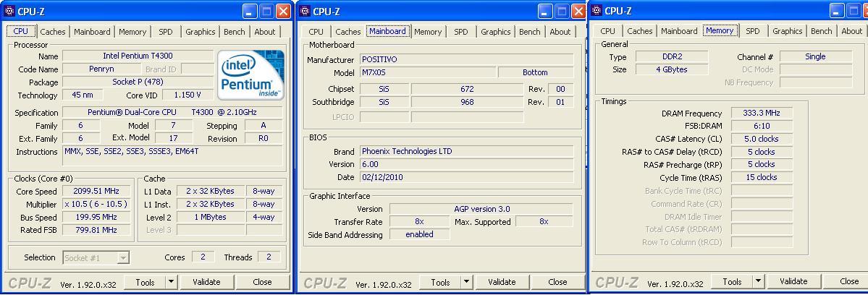Open the Graphics tab in the middle window
Viewport: 868px width, 295px height.
pos(495,32)
